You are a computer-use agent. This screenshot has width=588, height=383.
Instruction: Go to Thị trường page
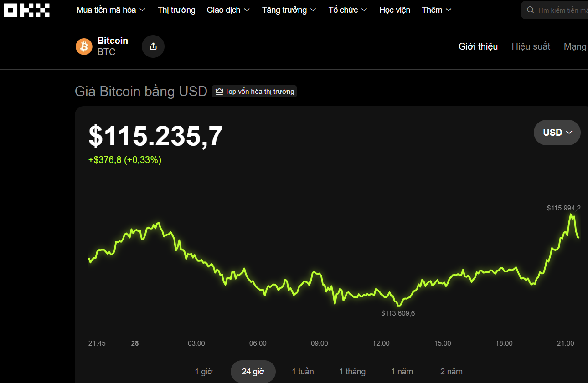point(176,10)
